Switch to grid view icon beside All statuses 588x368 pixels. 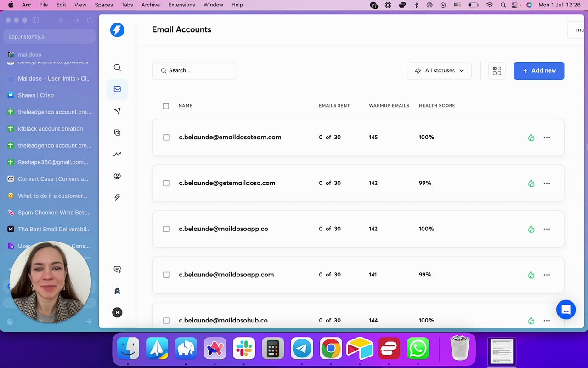[x=497, y=71]
